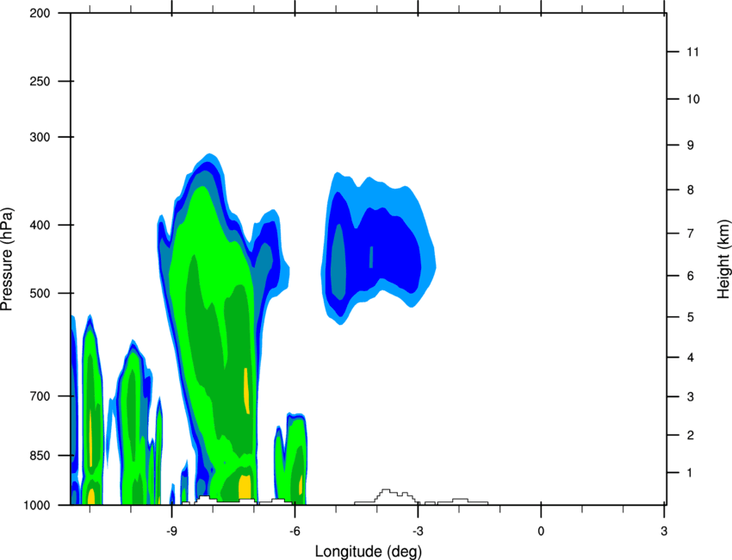
Task: Select the 1 km height label
Action: pos(691,473)
